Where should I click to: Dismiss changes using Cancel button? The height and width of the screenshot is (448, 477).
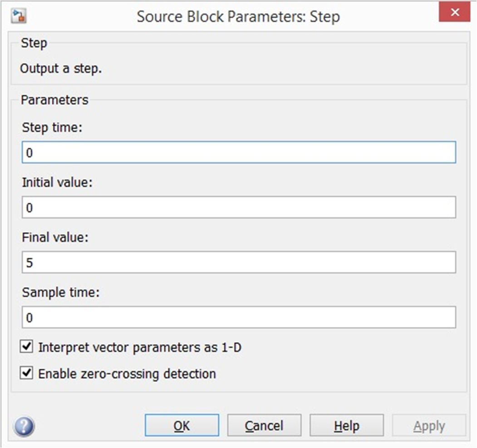[264, 425]
